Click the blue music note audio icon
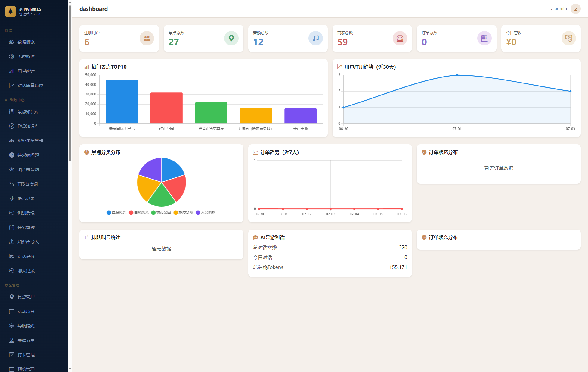The width and height of the screenshot is (588, 372). tap(316, 38)
